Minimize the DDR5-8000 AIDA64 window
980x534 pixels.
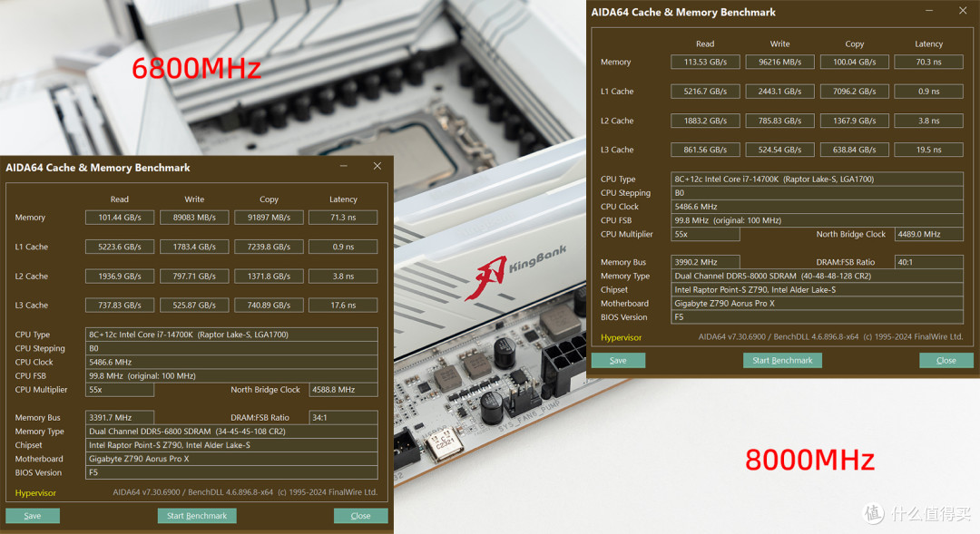pos(929,11)
